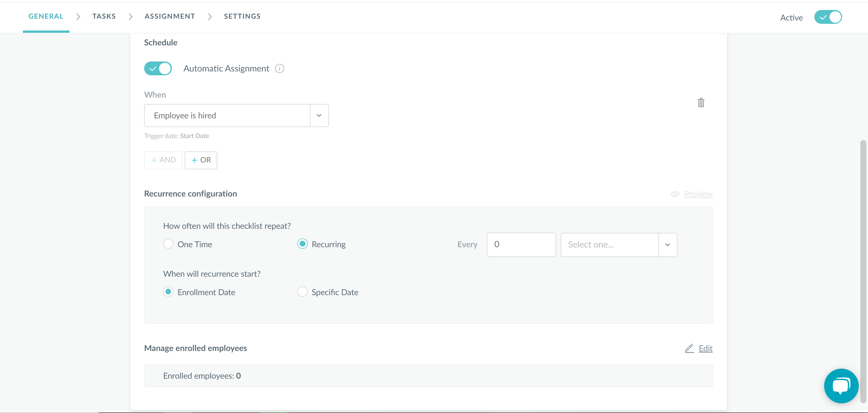Click the pencil icon beside Edit
This screenshot has width=868, height=413.
coord(689,348)
